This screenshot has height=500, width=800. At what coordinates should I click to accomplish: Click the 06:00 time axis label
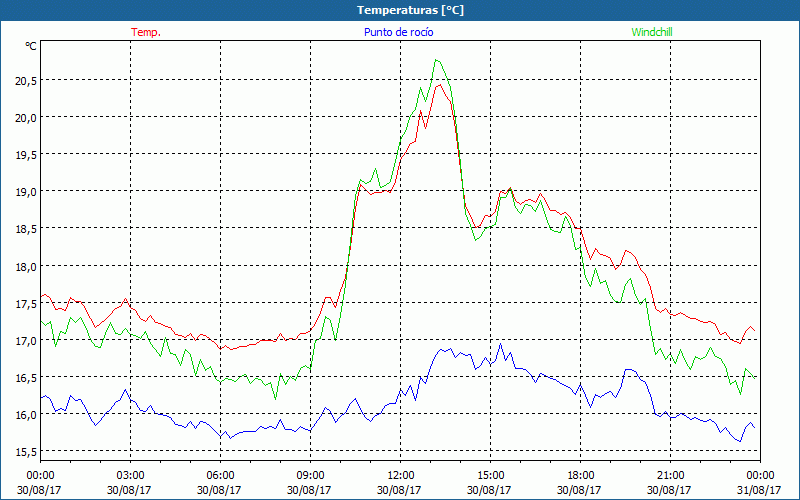coord(220,475)
